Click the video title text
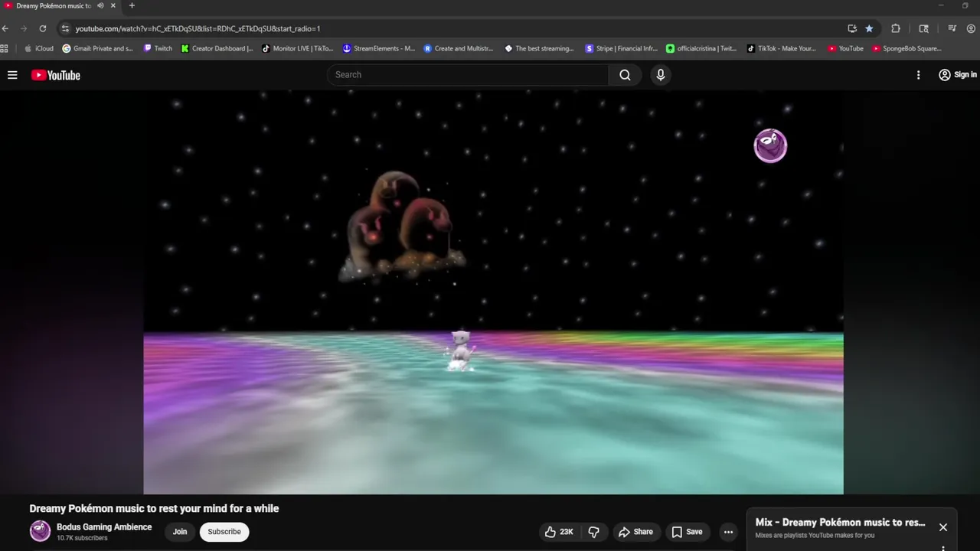Viewport: 980px width, 551px height. 154,508
